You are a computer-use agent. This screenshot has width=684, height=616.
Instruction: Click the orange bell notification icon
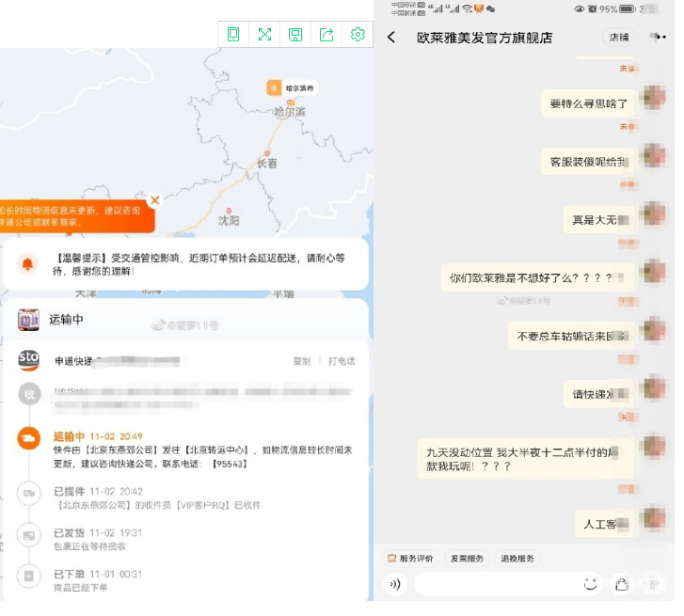click(x=27, y=264)
